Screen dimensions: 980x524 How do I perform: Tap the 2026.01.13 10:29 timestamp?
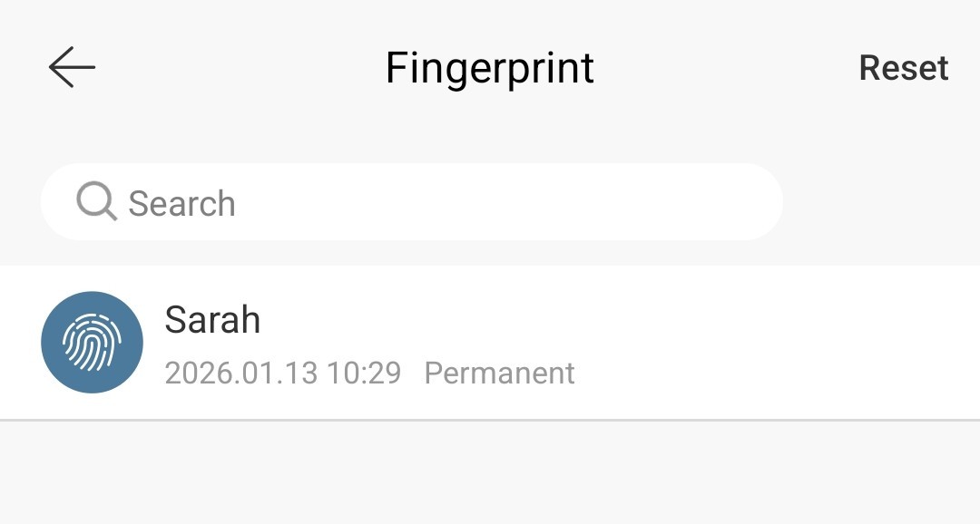[282, 374]
